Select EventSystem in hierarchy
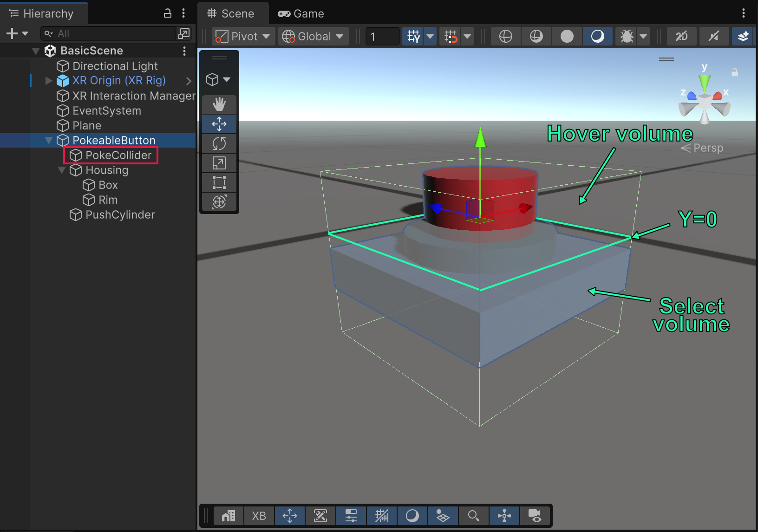This screenshot has width=758, height=532. point(107,110)
